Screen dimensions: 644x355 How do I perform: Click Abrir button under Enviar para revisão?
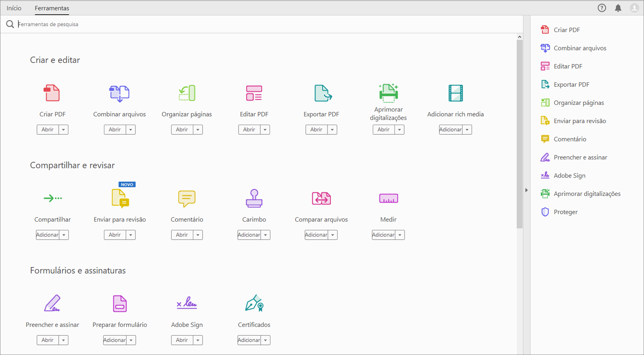(x=115, y=235)
